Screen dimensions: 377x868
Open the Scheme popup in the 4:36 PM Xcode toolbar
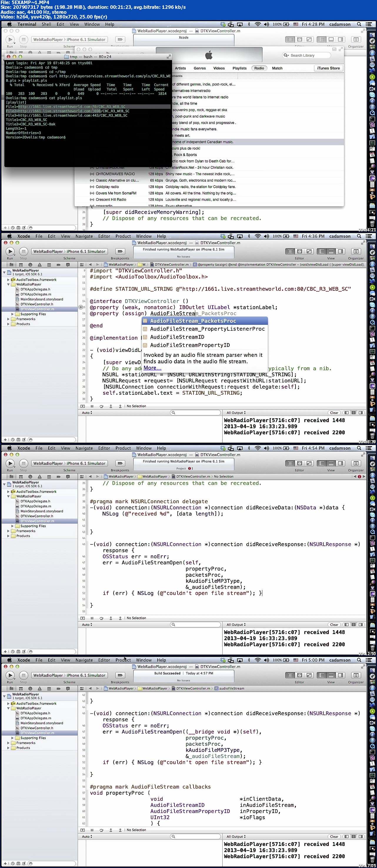coord(69,251)
